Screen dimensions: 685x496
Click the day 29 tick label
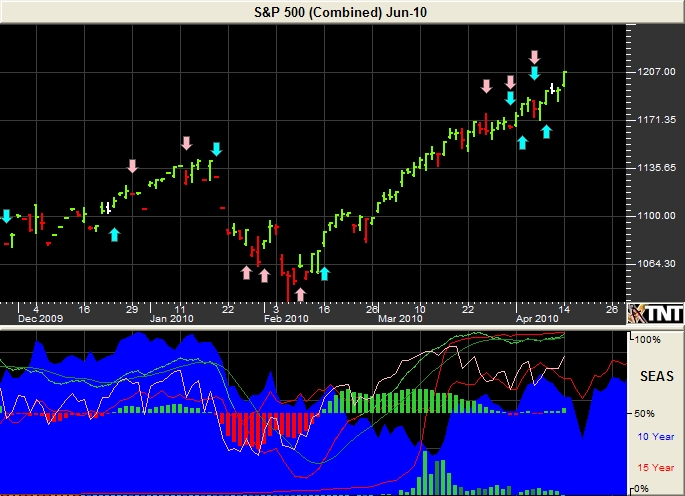(x=132, y=309)
